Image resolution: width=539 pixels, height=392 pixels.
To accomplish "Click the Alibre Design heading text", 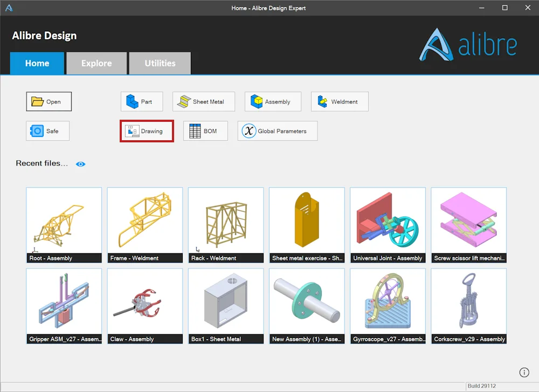I will pyautogui.click(x=44, y=36).
